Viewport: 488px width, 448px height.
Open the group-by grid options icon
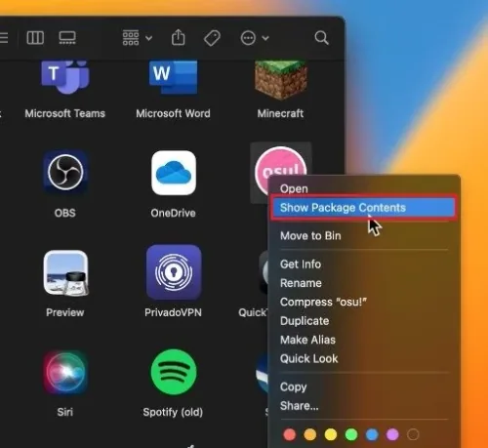tap(131, 38)
